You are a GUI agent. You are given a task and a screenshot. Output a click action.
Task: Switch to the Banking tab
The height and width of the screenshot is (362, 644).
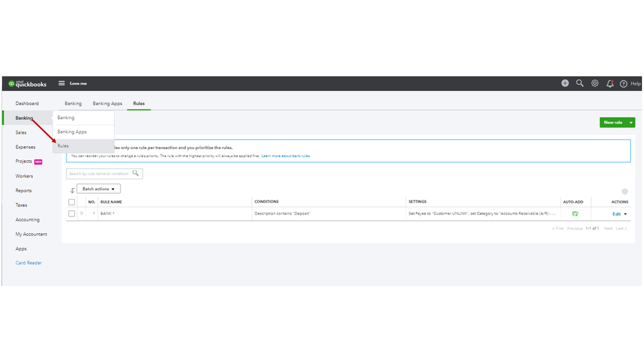pyautogui.click(x=73, y=104)
